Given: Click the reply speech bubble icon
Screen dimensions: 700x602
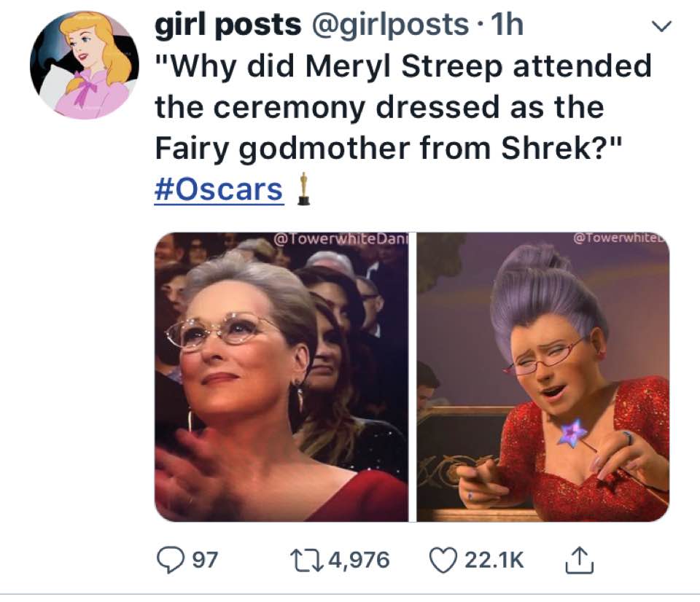Looking at the screenshot, I should point(170,560).
